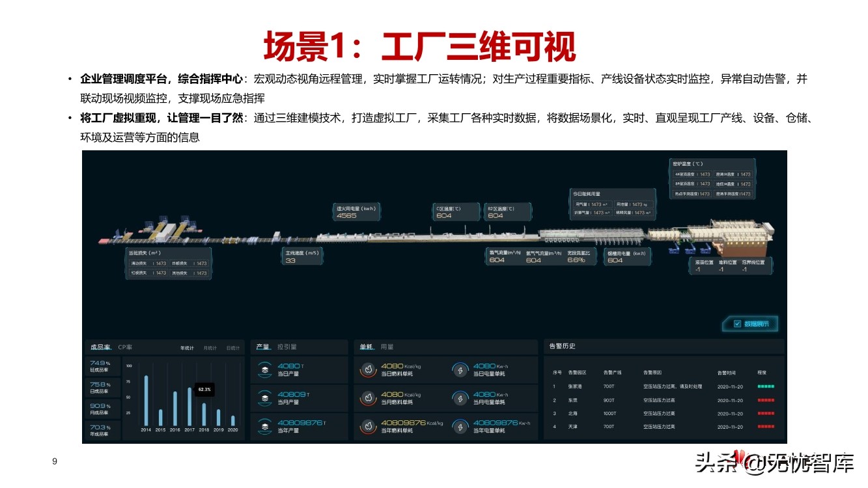Image resolution: width=868 pixels, height=488 pixels.
Task: Switch to the 拉引量 tab
Action: 287,347
